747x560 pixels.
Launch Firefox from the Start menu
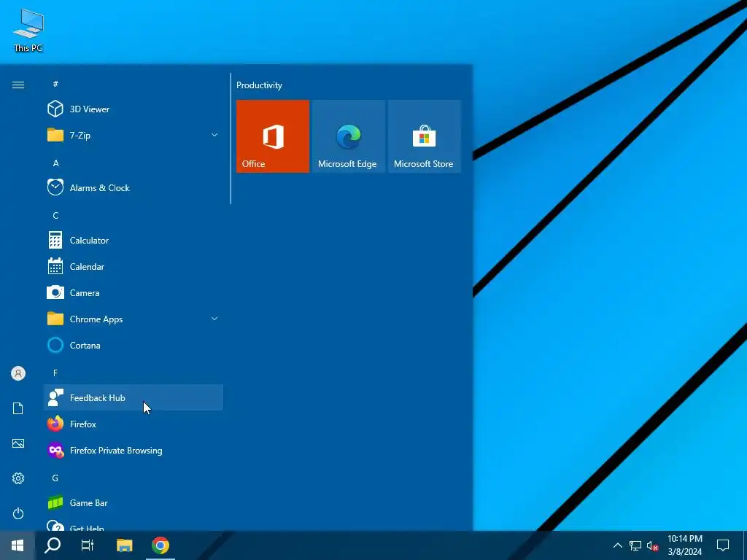(x=133, y=424)
